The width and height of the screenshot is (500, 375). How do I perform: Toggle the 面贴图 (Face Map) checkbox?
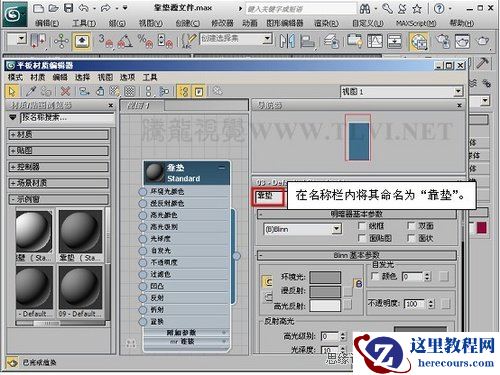[362, 238]
